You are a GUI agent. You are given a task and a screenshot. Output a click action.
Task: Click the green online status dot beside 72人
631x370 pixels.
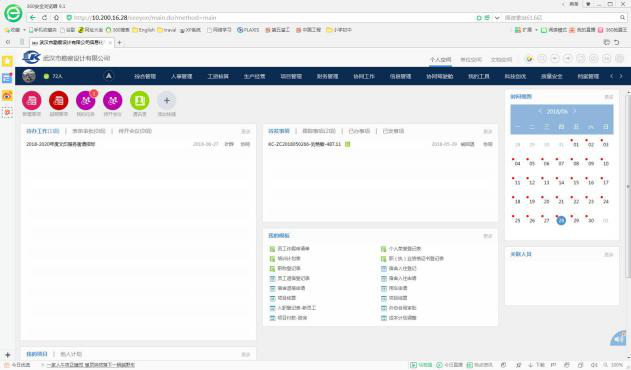46,76
